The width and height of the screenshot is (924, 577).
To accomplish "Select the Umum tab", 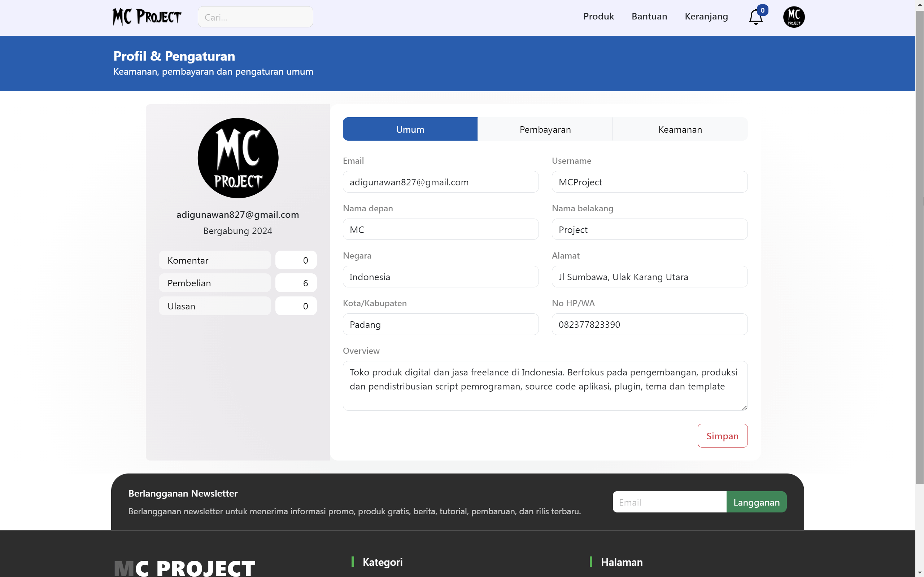I will [x=410, y=129].
